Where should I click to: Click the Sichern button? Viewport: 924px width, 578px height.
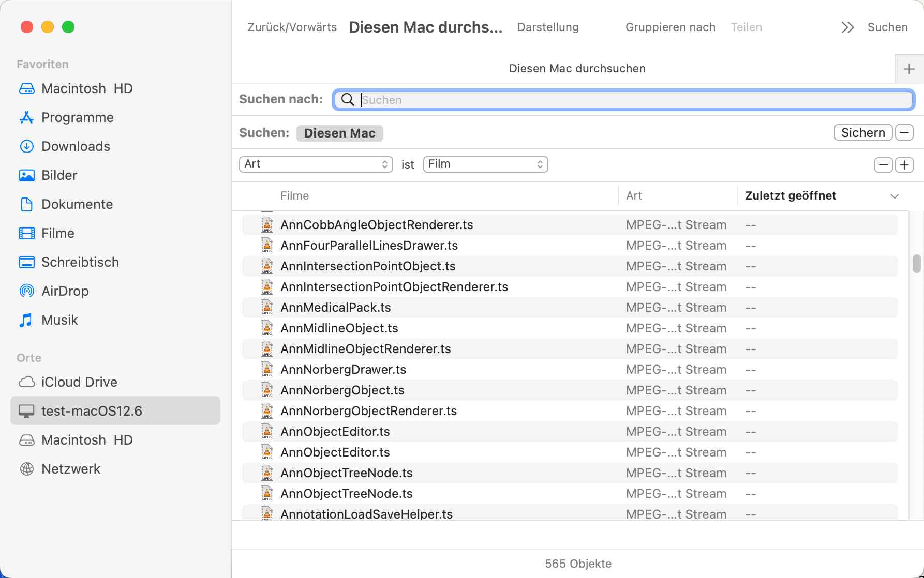[x=862, y=133]
